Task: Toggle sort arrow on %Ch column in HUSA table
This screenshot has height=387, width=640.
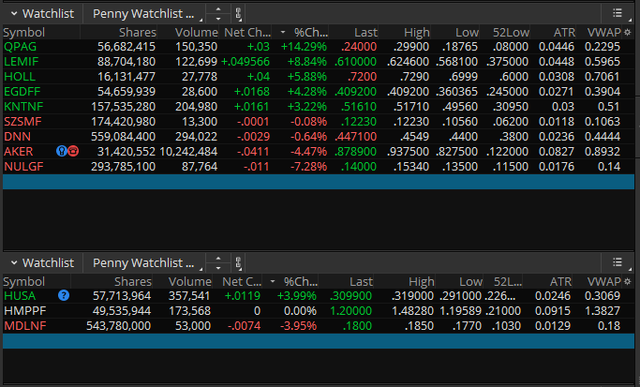Action: pyautogui.click(x=273, y=281)
